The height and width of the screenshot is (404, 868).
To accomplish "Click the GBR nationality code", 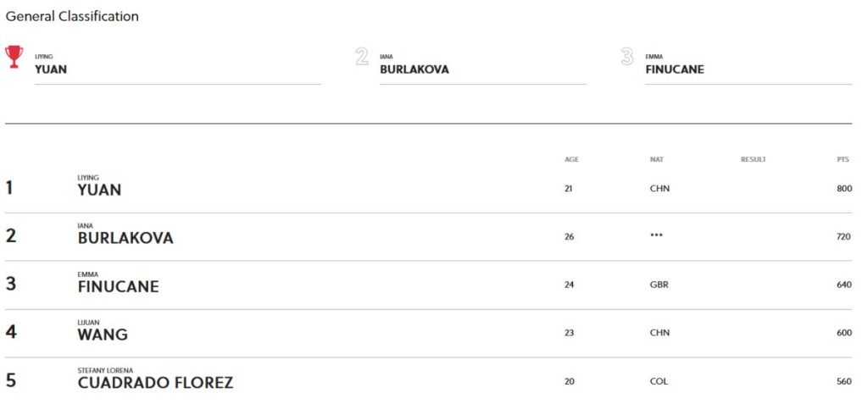I will coord(659,285).
